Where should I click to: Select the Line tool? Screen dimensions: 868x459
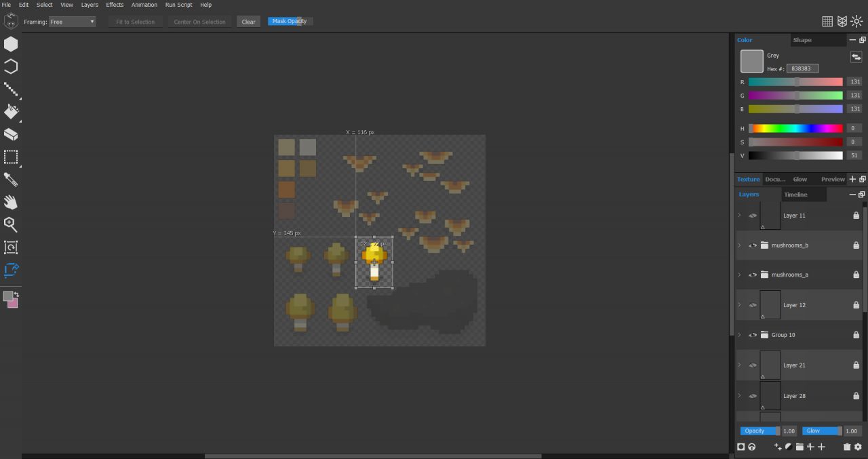click(10, 89)
